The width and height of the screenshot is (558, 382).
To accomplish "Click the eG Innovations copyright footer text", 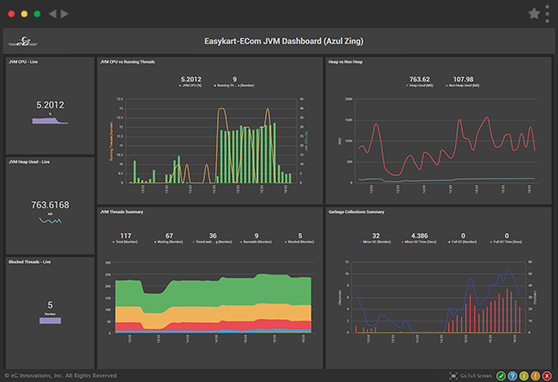I will point(60,376).
